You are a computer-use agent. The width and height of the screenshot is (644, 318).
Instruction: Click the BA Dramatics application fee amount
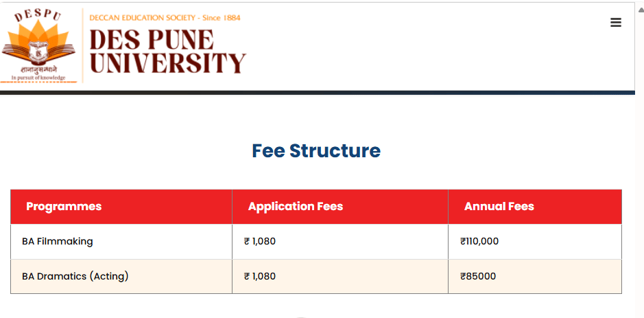click(x=260, y=277)
